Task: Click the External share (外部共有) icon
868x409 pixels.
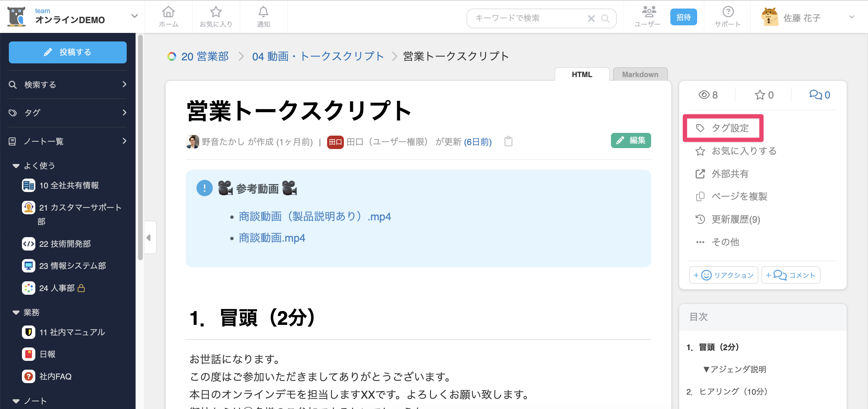Action: coord(700,174)
